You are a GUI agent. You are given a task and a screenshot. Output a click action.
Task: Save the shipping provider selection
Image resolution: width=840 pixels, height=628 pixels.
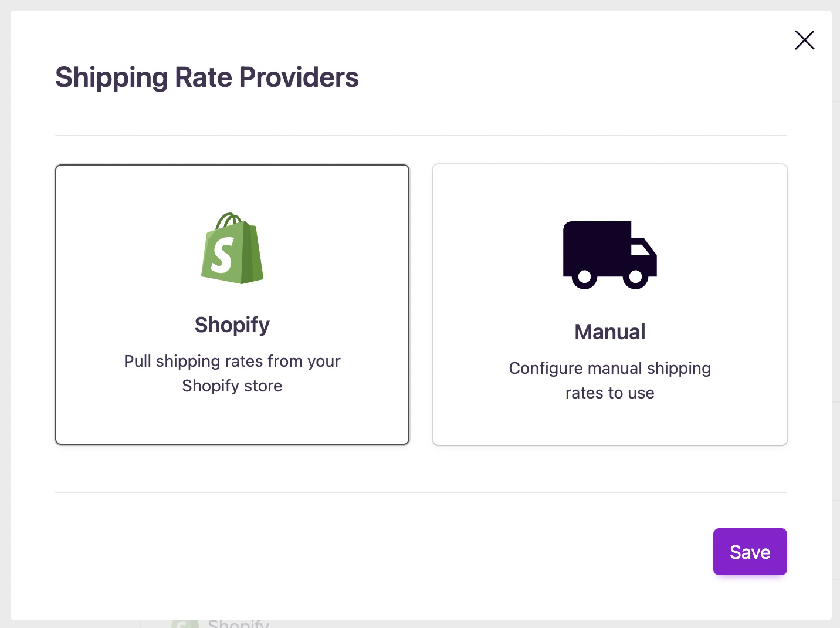pos(750,552)
